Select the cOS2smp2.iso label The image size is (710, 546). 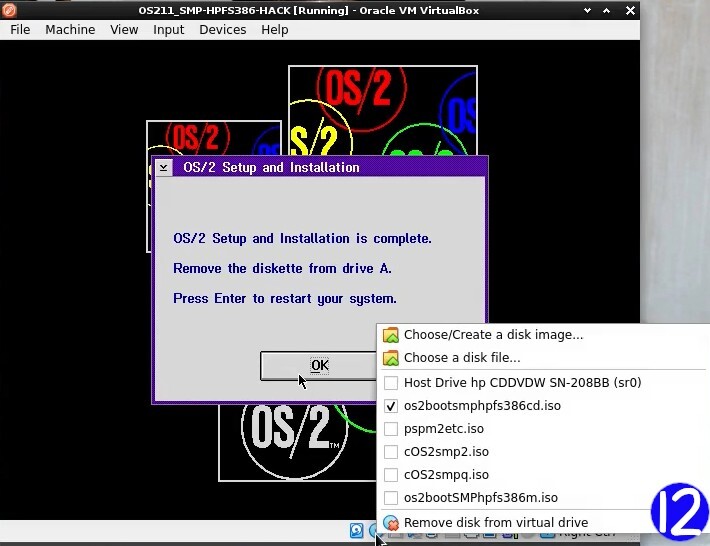click(x=446, y=452)
